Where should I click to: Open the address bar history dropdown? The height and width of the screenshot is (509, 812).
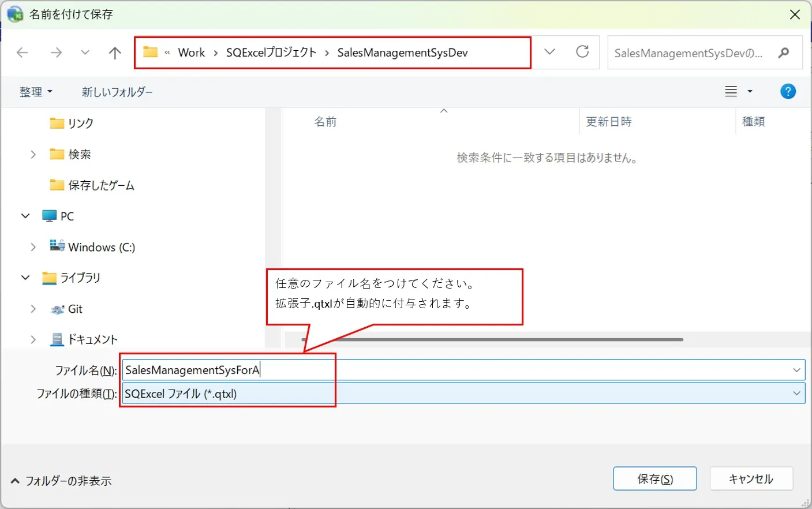549,52
